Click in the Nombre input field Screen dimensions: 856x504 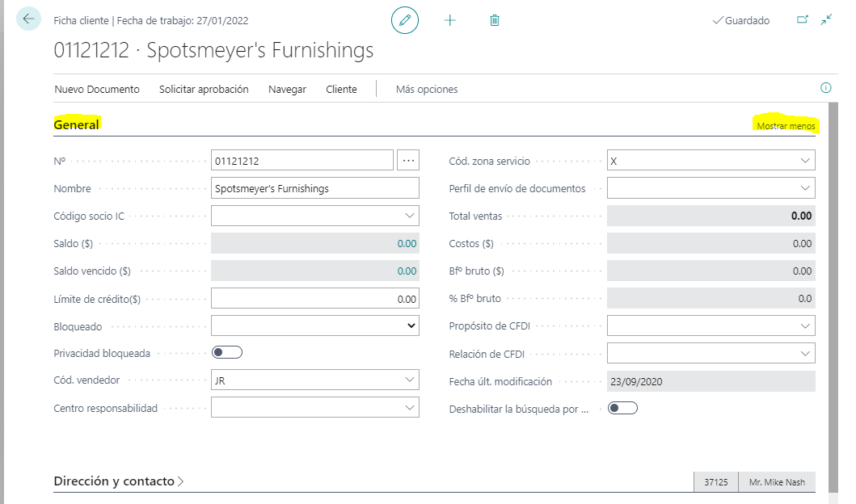point(315,188)
